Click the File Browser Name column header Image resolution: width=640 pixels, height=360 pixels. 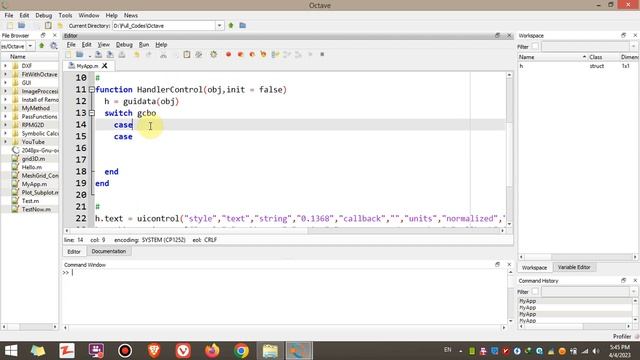pos(29,57)
